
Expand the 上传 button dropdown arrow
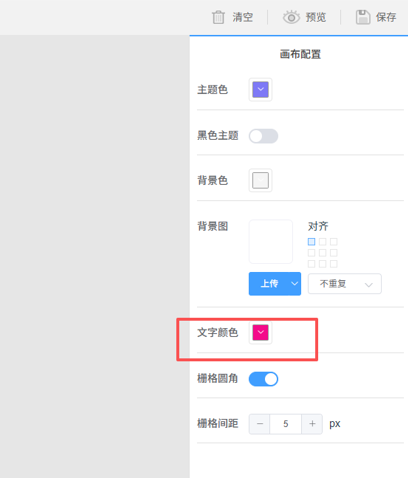point(295,284)
